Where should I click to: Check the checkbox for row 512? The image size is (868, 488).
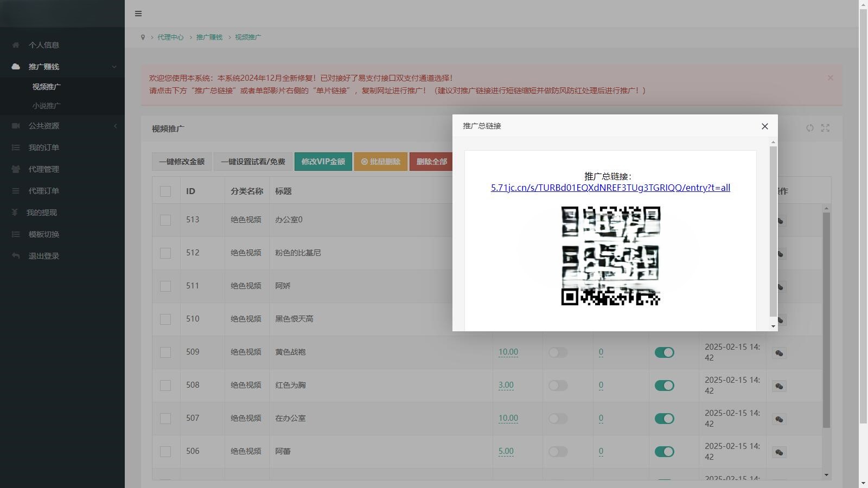tap(165, 253)
